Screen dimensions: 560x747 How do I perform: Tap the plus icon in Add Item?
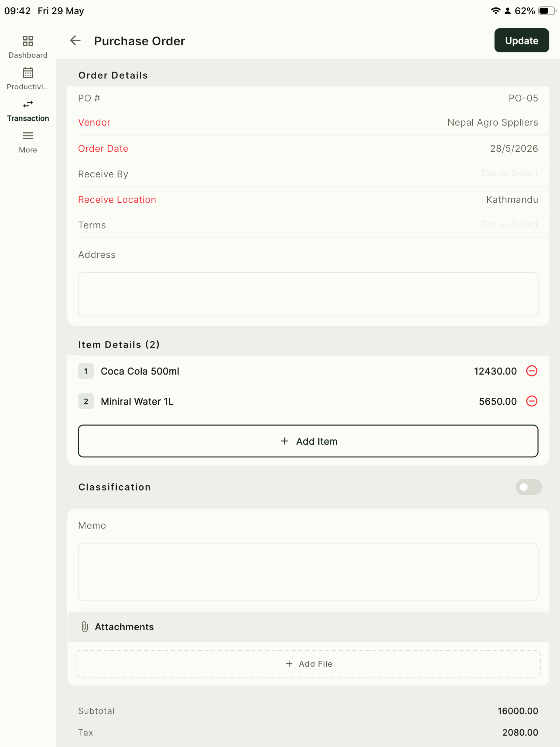click(285, 441)
